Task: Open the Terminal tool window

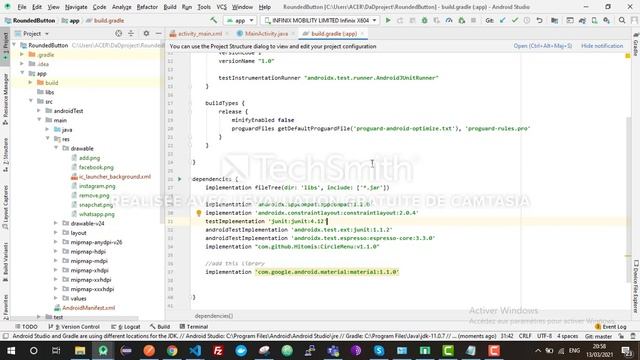Action: click(x=194, y=327)
